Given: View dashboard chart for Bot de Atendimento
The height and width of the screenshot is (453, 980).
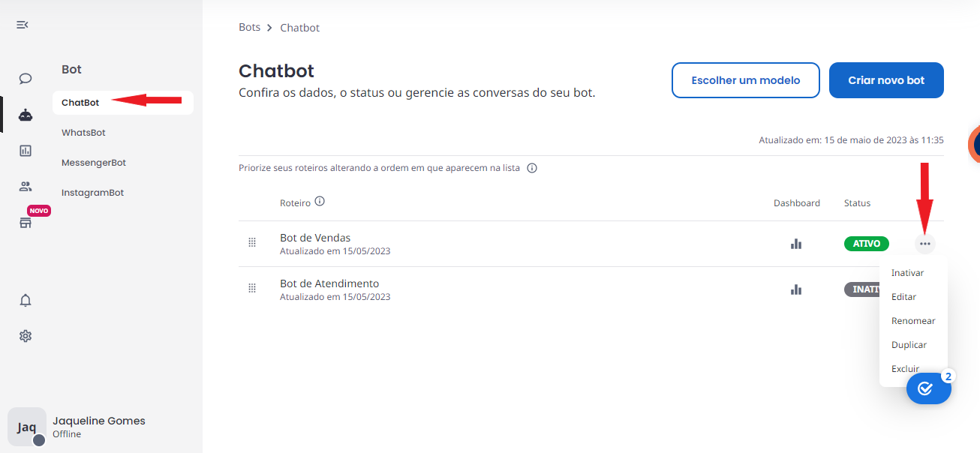Looking at the screenshot, I should click(x=796, y=289).
